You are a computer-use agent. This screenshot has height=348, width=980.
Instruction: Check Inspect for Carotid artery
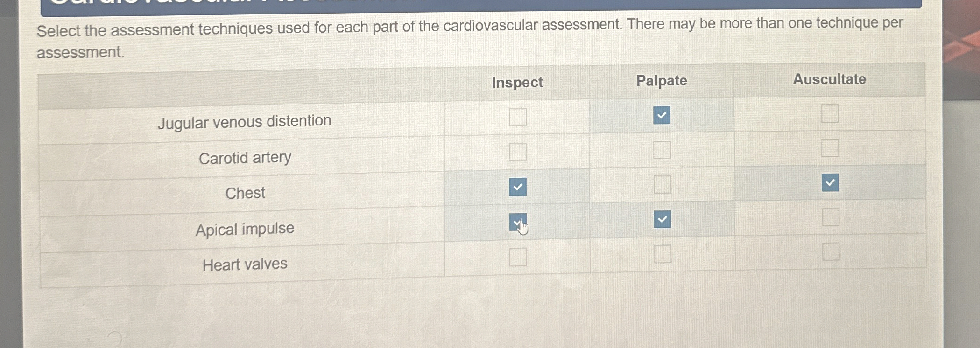518,152
